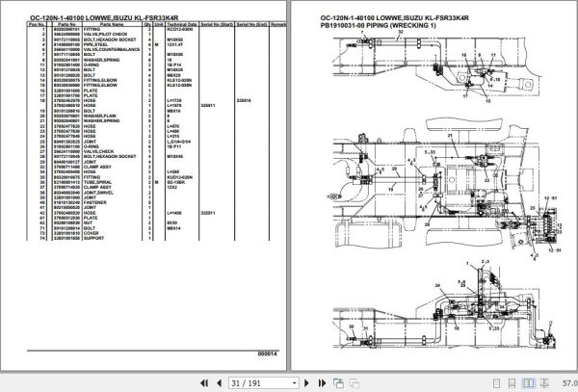Click page footer number 000014
This screenshot has width=578, height=392.
pyautogui.click(x=267, y=353)
